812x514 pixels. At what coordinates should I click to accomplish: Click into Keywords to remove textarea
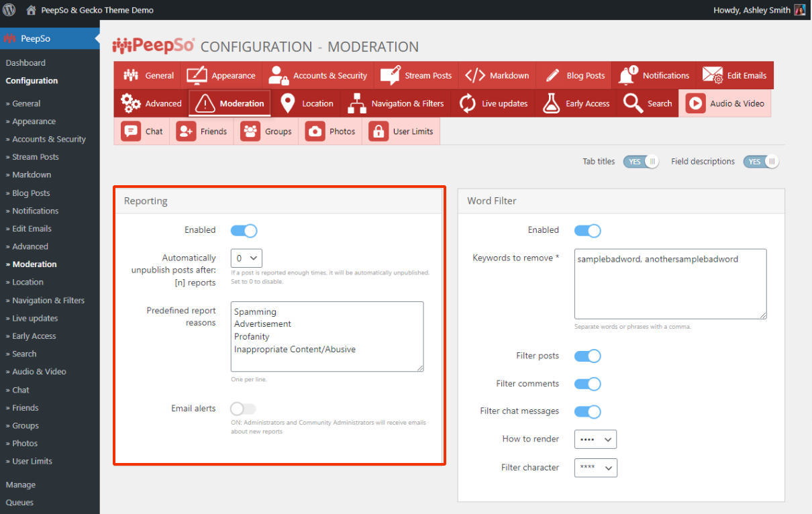670,284
